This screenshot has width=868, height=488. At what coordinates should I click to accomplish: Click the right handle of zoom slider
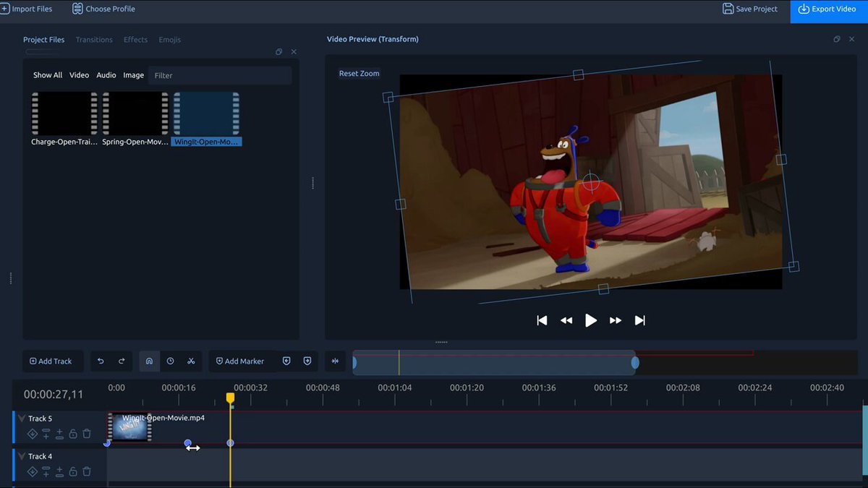click(x=635, y=363)
